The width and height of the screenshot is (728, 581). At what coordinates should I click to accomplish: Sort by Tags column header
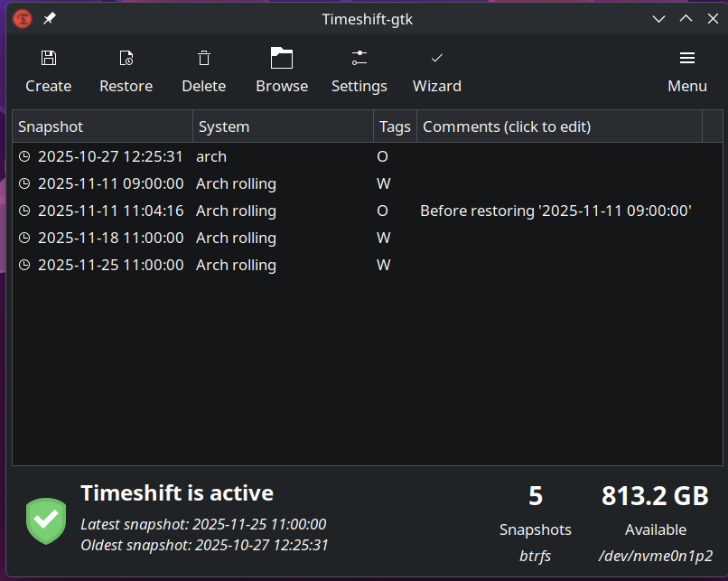(x=395, y=127)
